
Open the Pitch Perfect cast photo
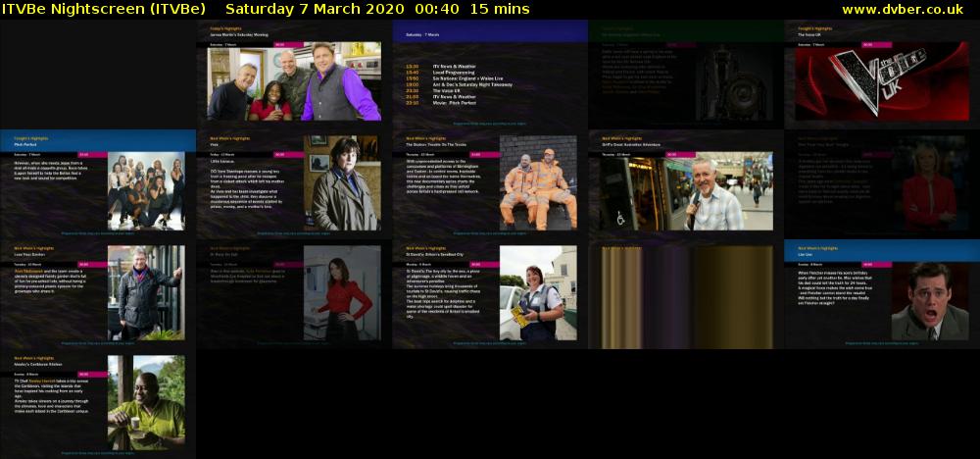(x=146, y=190)
